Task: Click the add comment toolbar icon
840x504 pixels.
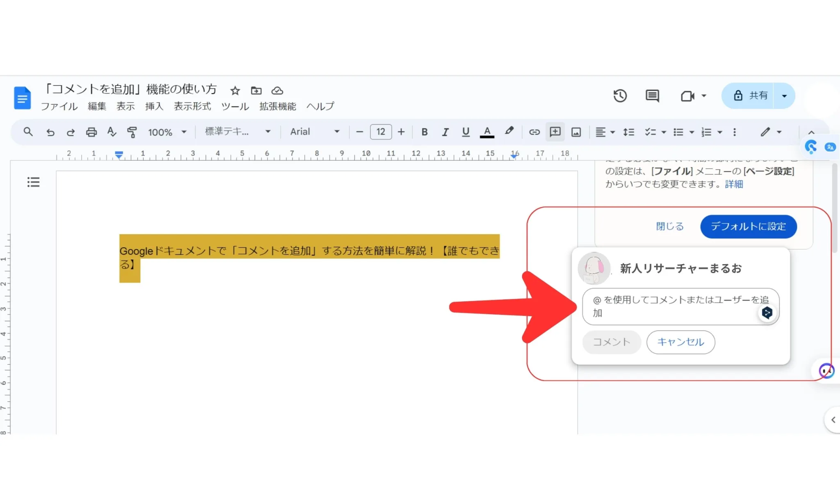Action: click(555, 132)
